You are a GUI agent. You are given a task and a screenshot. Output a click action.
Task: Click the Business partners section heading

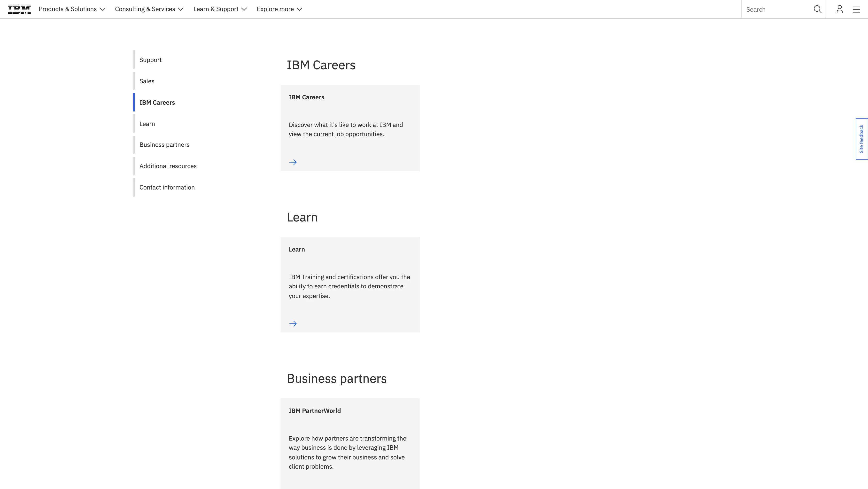pos(337,379)
